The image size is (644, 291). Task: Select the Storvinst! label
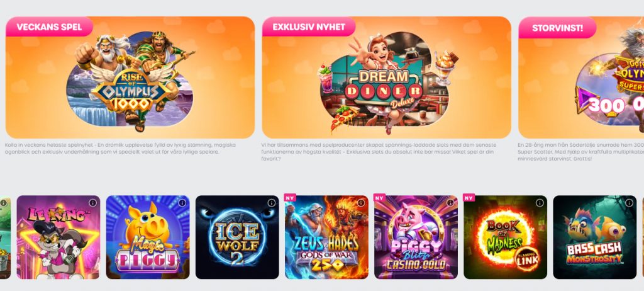pyautogui.click(x=557, y=28)
